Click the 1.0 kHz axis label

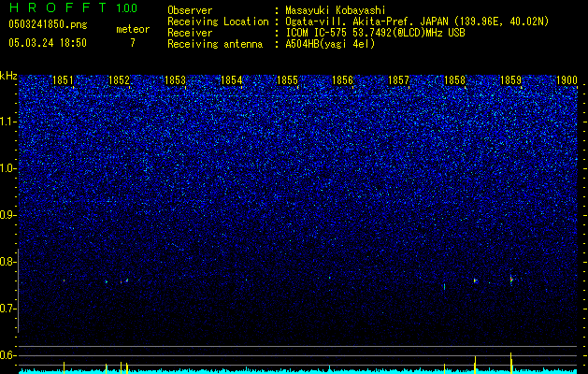point(8,168)
